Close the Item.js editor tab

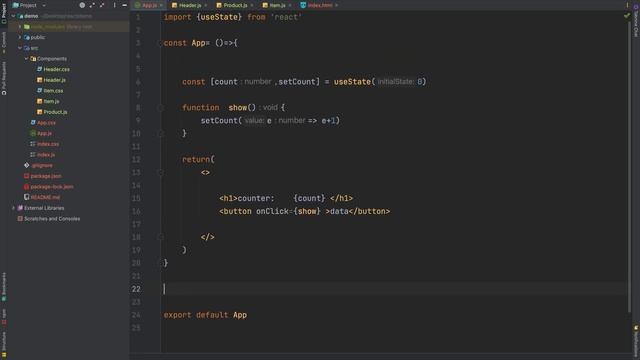pos(290,5)
